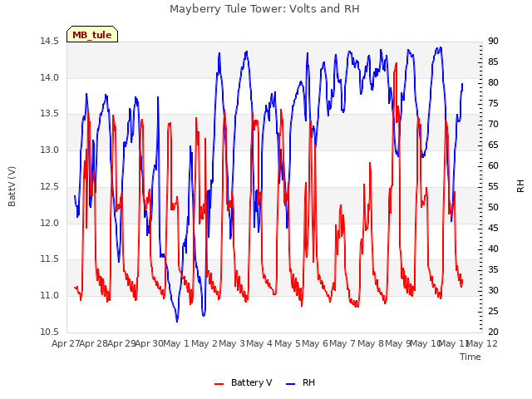Click the Apr 29 date label
This screenshot has height=399, width=532.
click(x=121, y=343)
